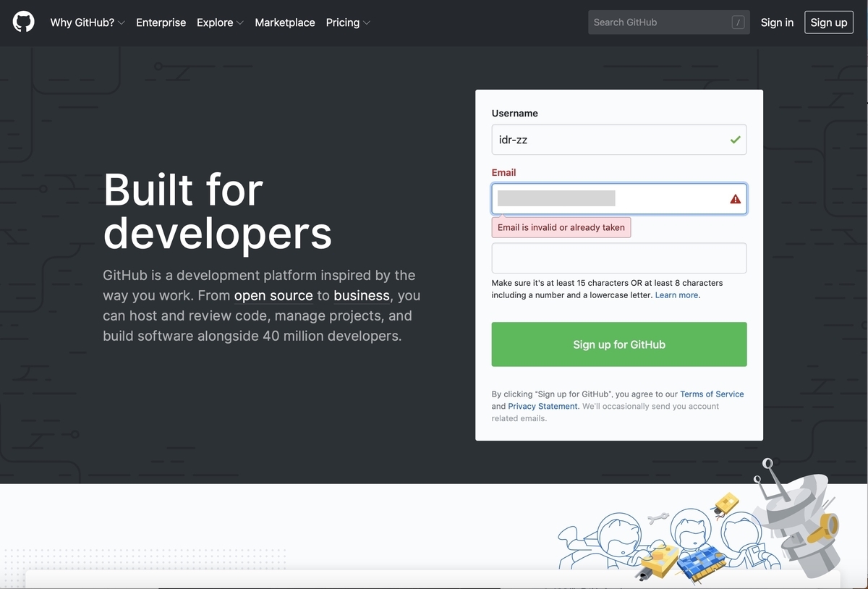Focus the Search GitHub box

[x=668, y=22]
